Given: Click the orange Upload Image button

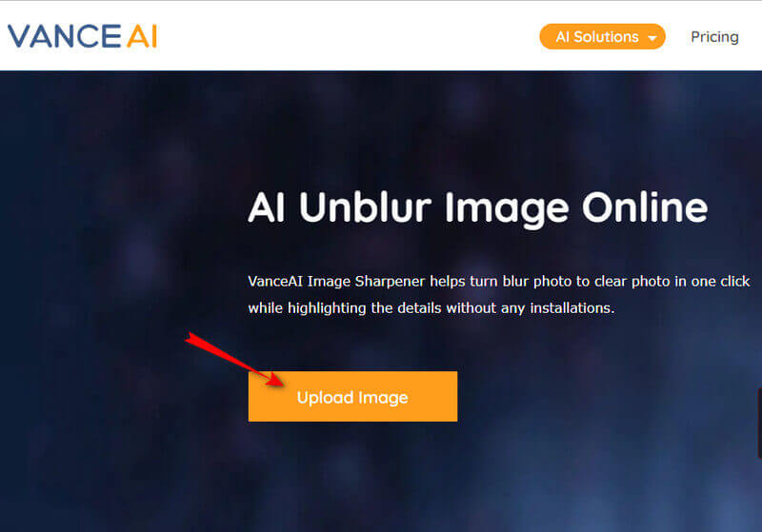Looking at the screenshot, I should click(352, 396).
